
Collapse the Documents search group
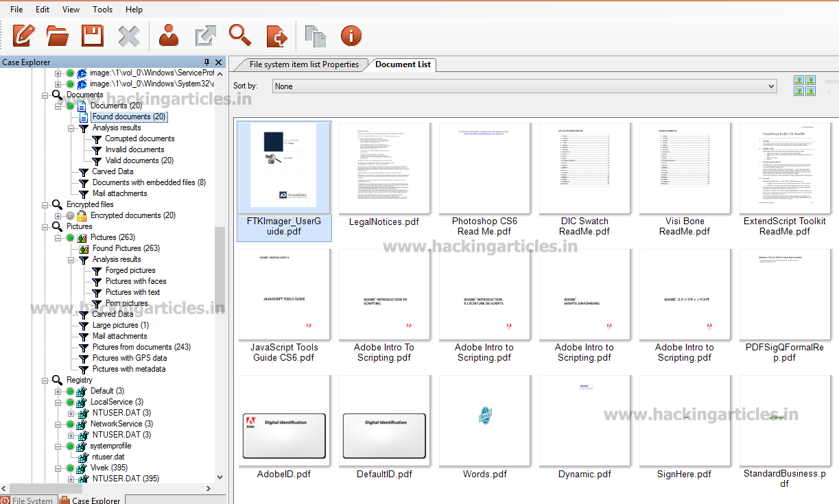tap(45, 95)
